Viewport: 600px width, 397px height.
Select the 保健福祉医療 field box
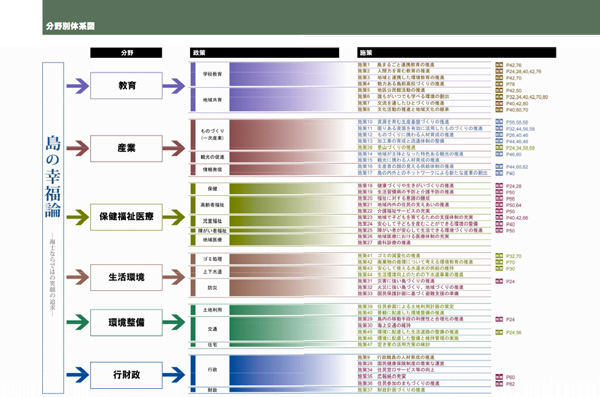(126, 217)
